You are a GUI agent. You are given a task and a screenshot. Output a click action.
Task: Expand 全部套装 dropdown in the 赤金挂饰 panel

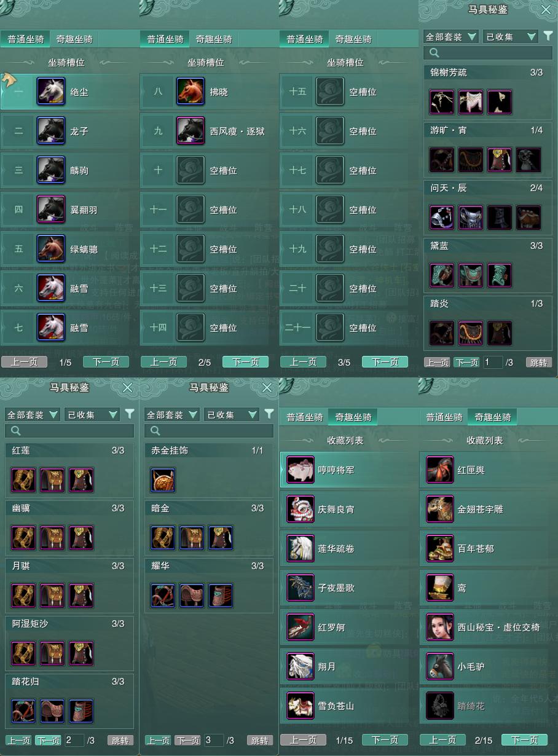click(172, 415)
